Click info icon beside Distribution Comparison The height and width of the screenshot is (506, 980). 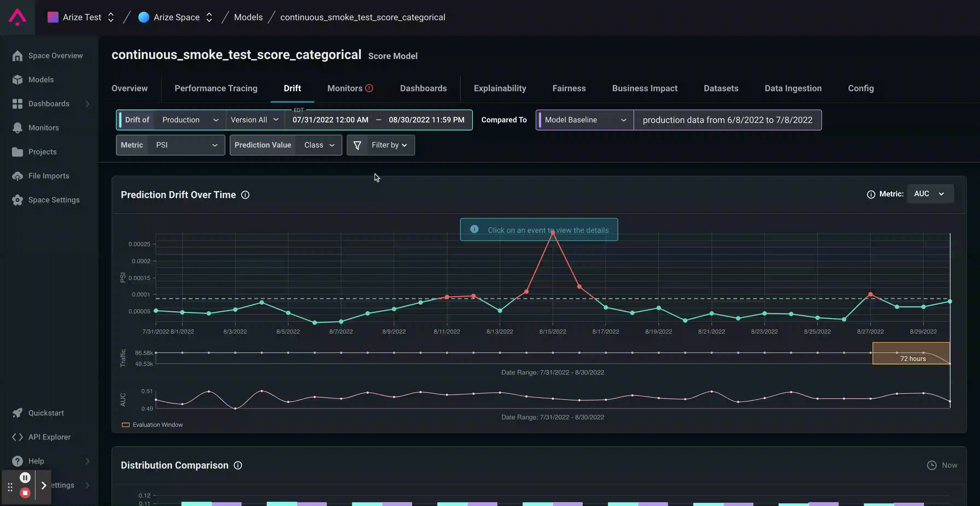pos(238,465)
